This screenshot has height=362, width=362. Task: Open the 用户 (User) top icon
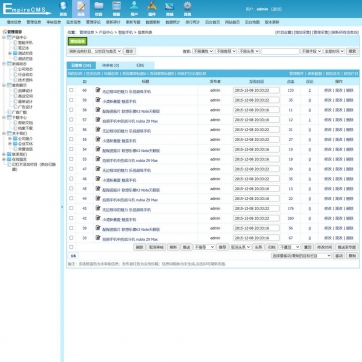134,8
